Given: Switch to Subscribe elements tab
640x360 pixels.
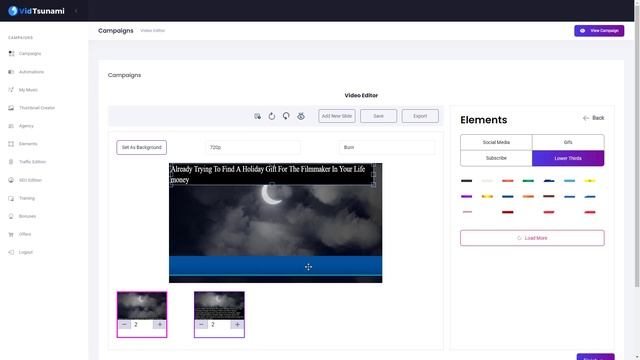Looking at the screenshot, I should (x=496, y=158).
